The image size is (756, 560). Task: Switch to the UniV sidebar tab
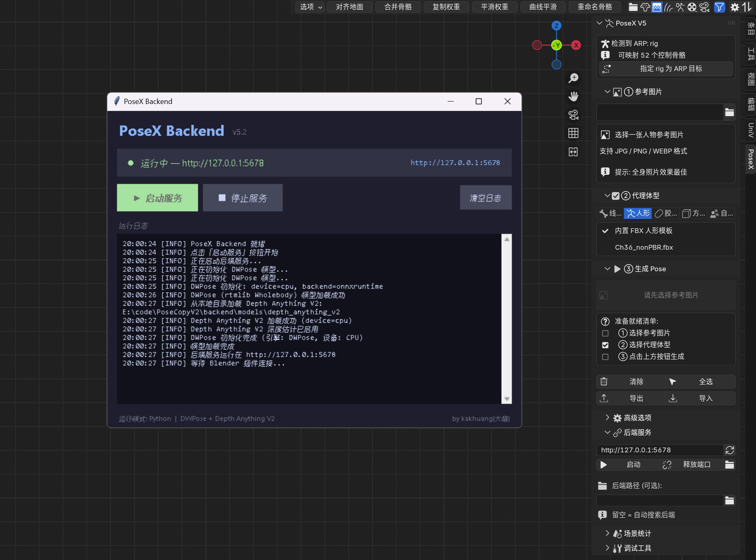(x=750, y=130)
